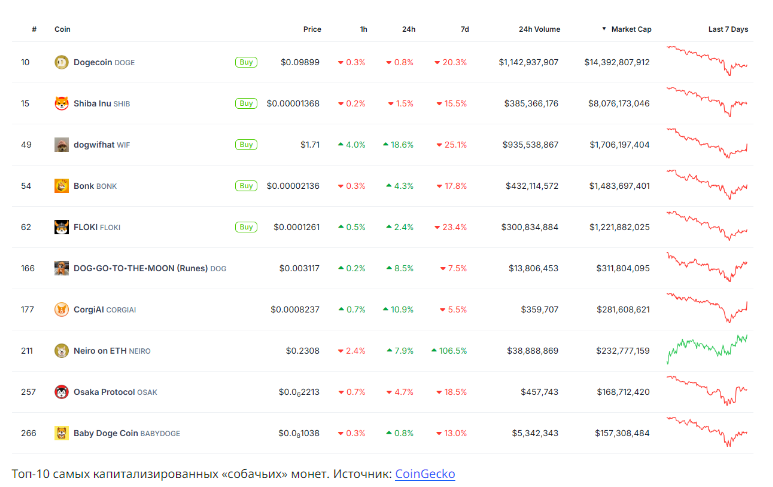Viewport: 773px width, 487px height.
Task: Click the Baby Doge Coin logo icon
Action: (61, 433)
